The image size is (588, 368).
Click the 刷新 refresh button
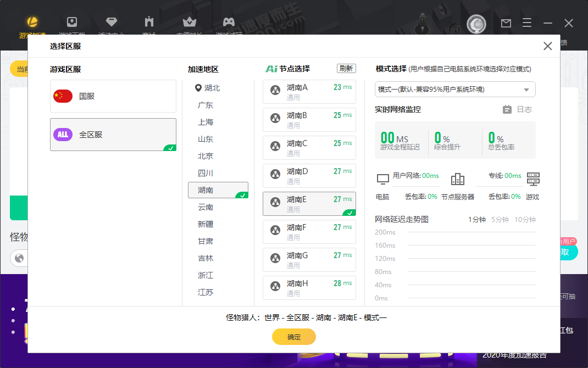(x=346, y=69)
